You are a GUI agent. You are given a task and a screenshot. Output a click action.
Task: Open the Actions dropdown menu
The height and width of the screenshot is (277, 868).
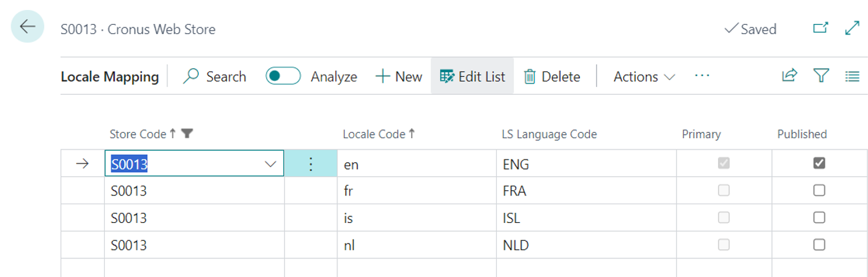point(643,77)
